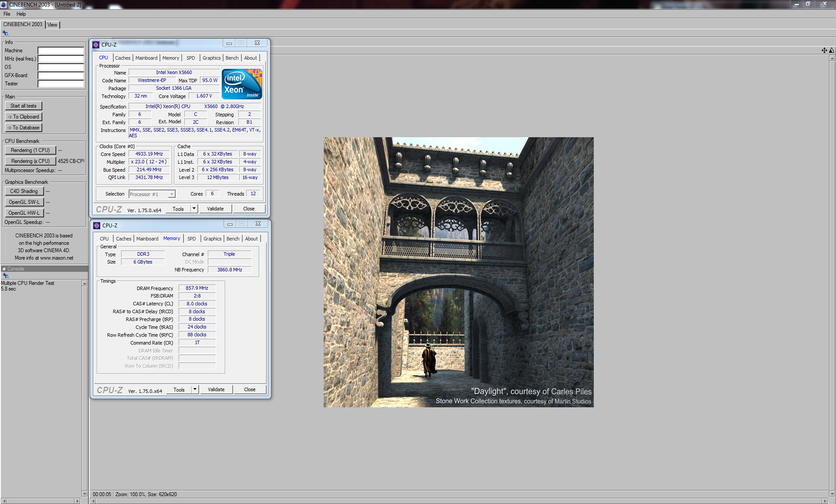
Task: Click Close button in lower CPU-Z window
Action: pos(250,389)
